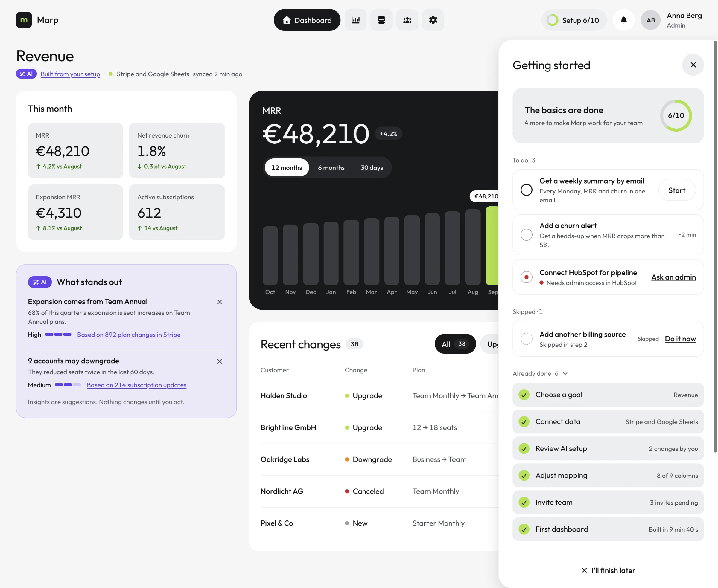718x588 pixels.
Task: Open the Active subscriptions card
Action: click(177, 212)
